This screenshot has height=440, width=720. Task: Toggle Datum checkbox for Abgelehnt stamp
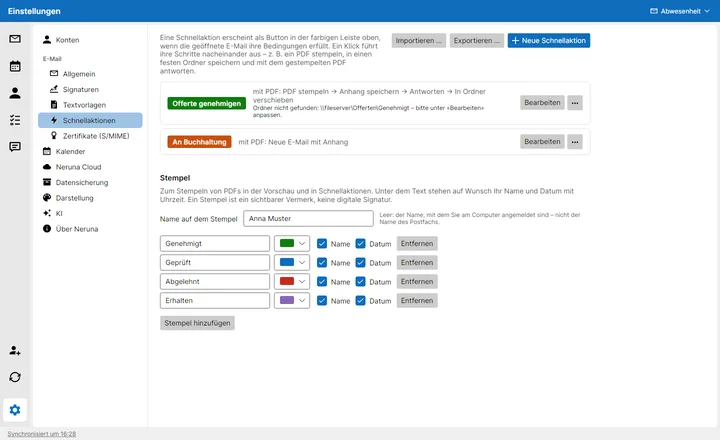click(x=360, y=282)
